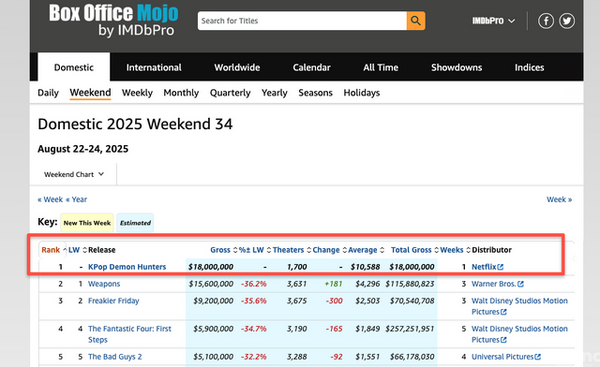Screen dimensions: 600x367
Task: Switch to the International tab
Action: 154,67
